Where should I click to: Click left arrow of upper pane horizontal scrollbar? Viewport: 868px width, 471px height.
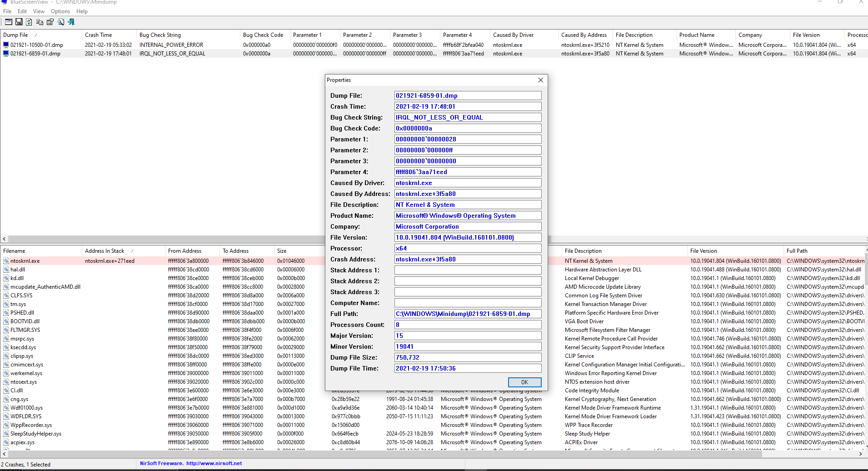[4, 239]
